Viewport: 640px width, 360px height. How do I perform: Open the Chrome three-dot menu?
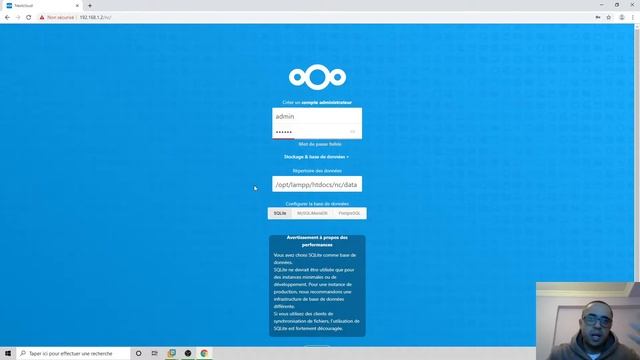pyautogui.click(x=633, y=18)
